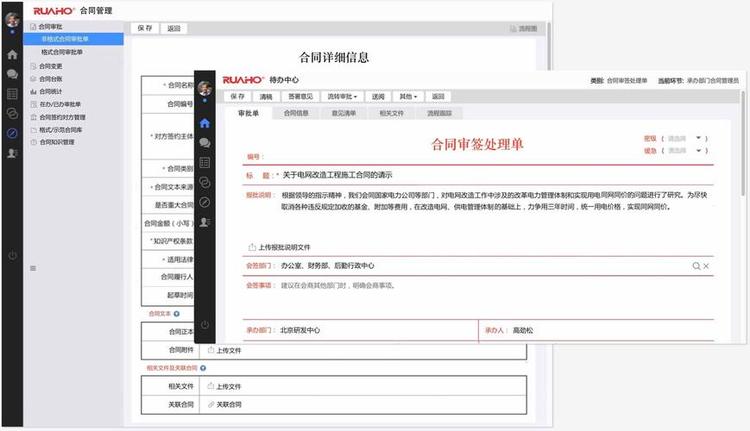This screenshot has height=431, width=750.
Task: Click power icon in 待办中心 sidebar
Action: click(205, 325)
